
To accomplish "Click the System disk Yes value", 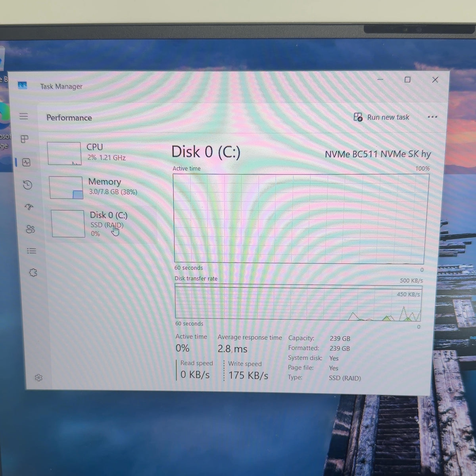I will (334, 358).
